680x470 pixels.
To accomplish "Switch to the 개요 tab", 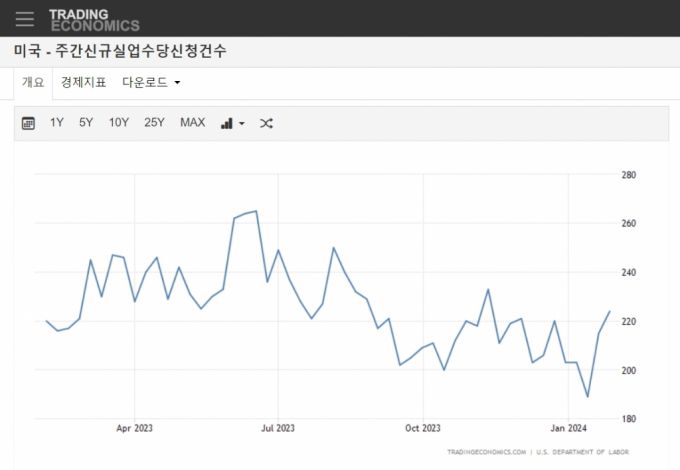I will pos(33,82).
